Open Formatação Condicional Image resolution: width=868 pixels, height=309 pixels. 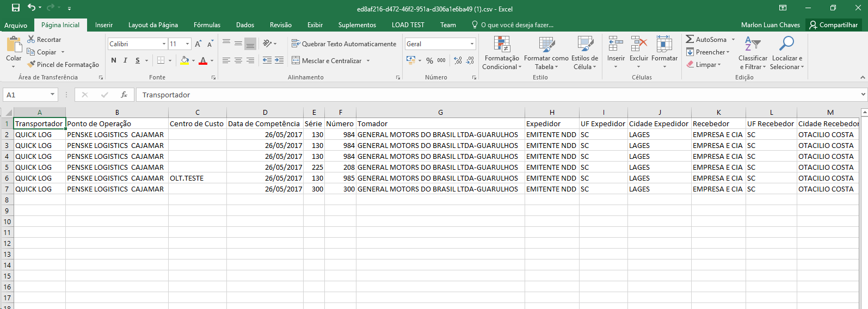[501, 53]
